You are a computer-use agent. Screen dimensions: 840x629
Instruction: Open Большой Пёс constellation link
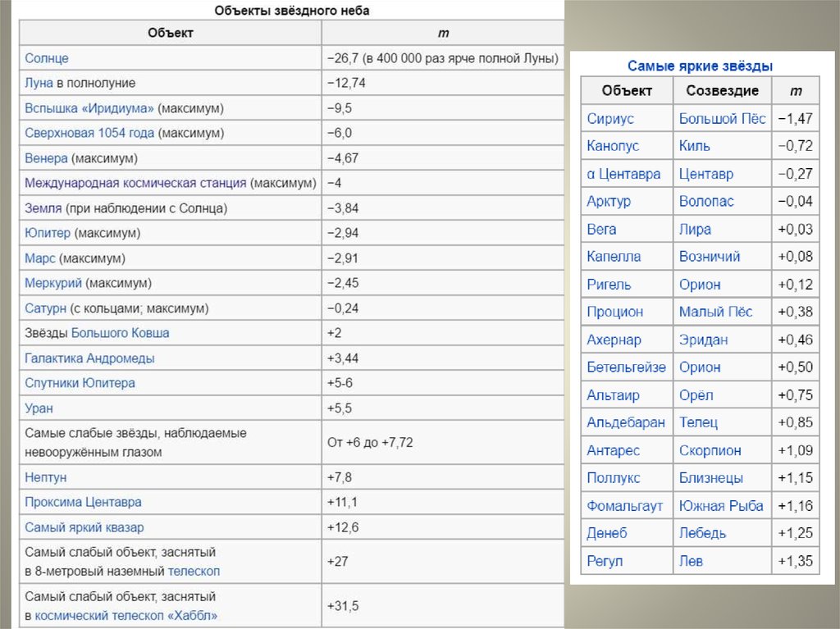click(722, 118)
